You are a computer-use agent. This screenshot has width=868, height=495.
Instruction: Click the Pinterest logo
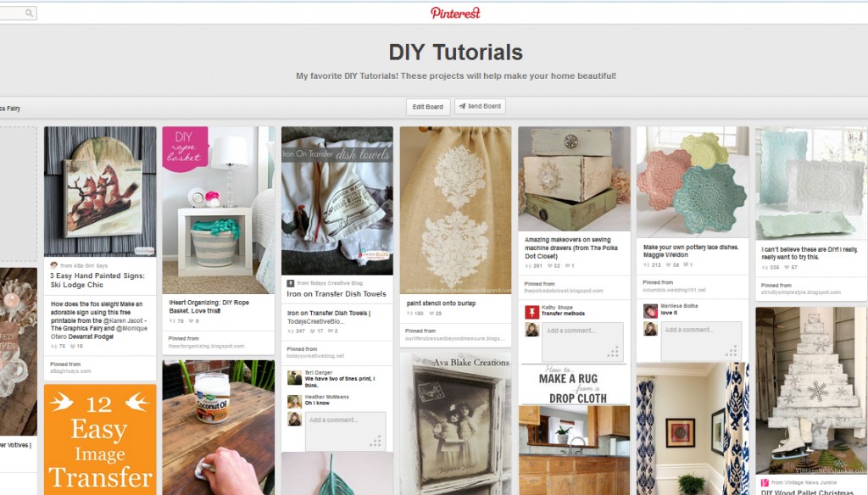point(455,13)
